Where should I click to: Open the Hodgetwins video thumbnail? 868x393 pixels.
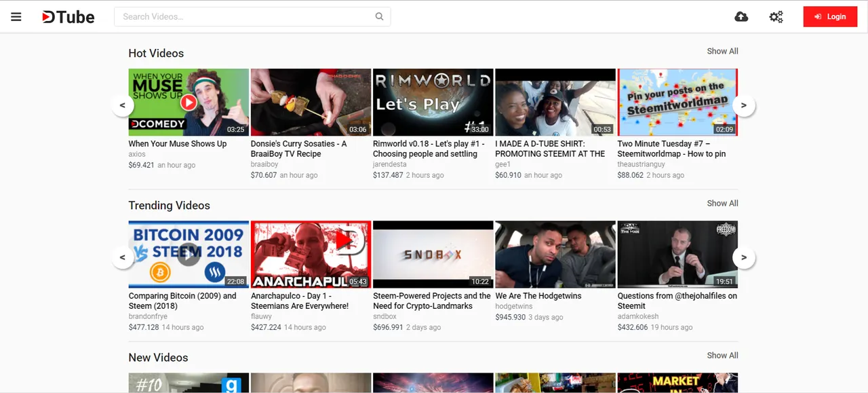(x=555, y=255)
